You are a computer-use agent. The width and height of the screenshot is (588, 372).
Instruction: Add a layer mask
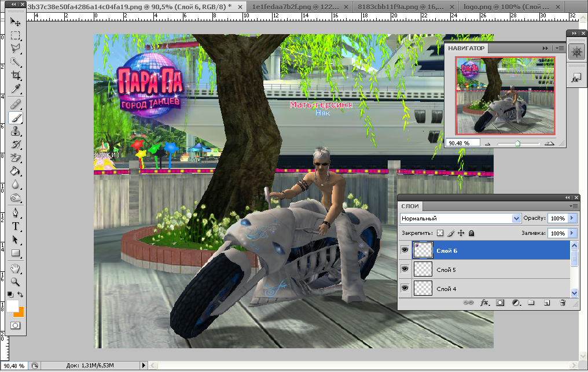pos(500,302)
